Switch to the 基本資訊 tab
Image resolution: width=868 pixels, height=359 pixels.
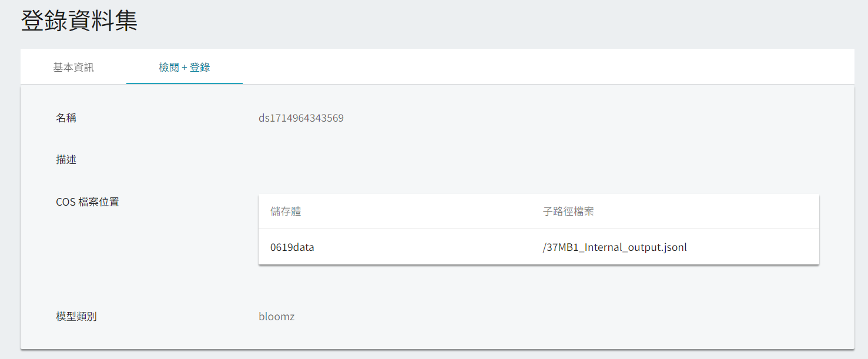(73, 67)
